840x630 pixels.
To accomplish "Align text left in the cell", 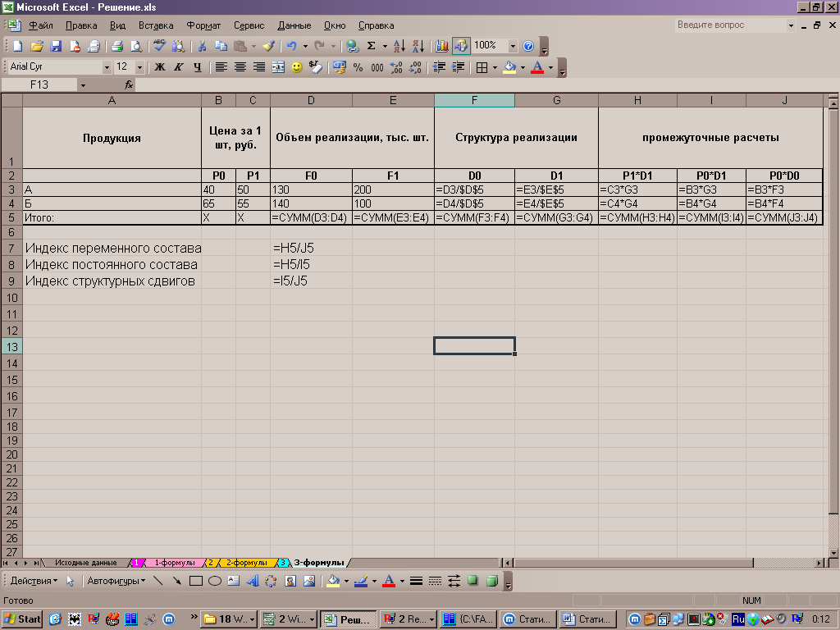I will [221, 67].
